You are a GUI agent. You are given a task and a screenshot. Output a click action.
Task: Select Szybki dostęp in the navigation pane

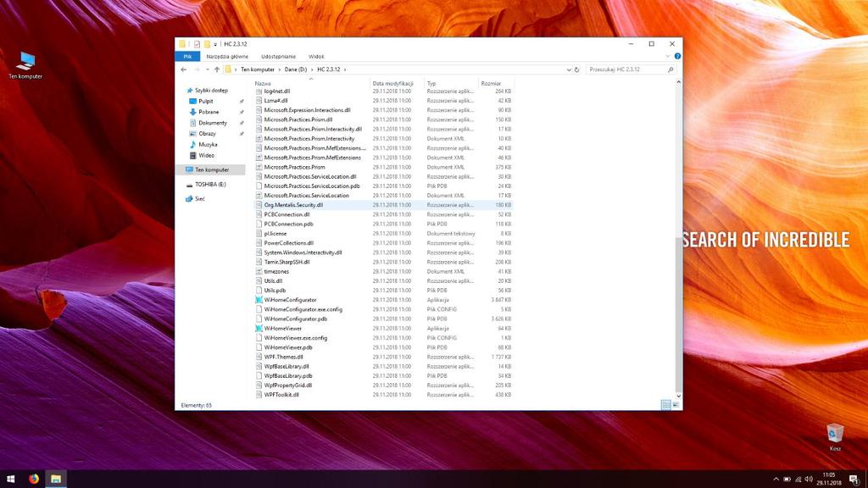click(211, 90)
